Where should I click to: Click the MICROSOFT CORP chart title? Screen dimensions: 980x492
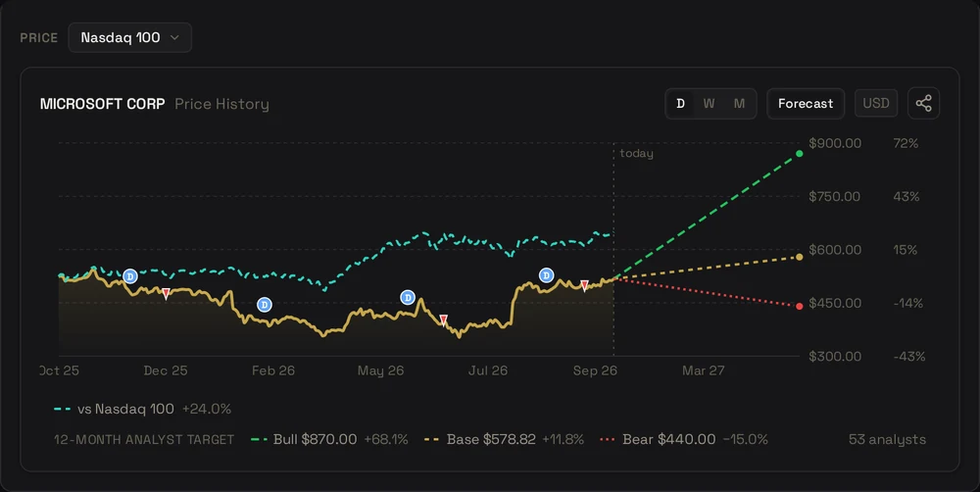(x=103, y=104)
